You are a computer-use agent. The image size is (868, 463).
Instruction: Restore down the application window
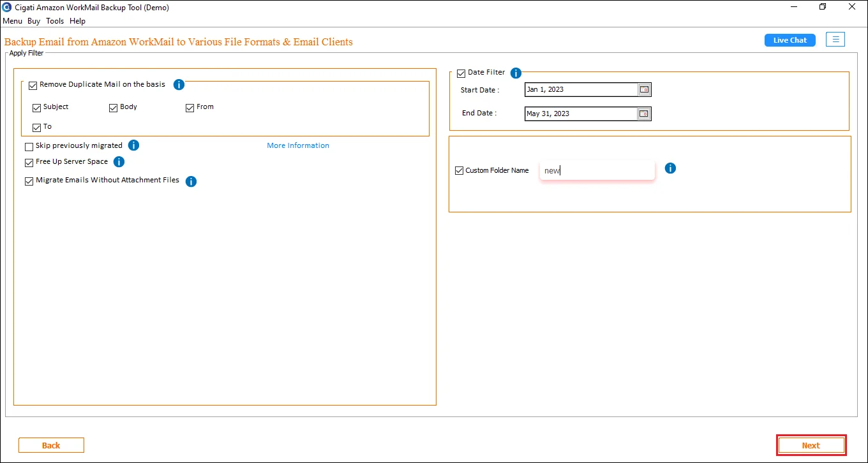(x=823, y=7)
